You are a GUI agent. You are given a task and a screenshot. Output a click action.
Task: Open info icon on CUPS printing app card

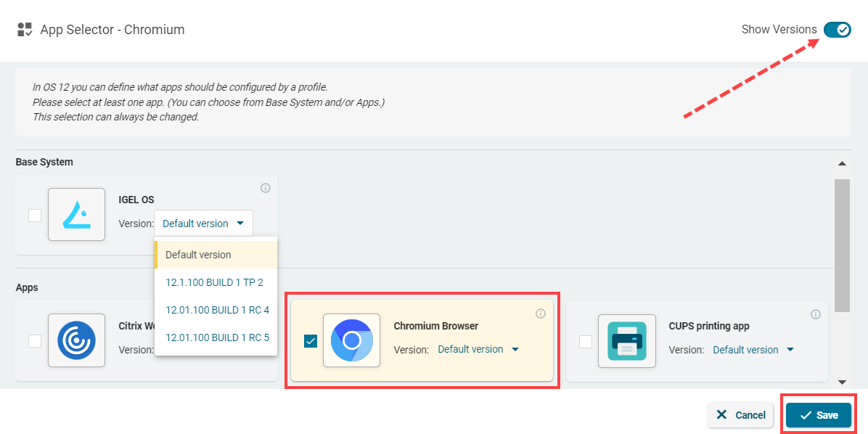[816, 314]
